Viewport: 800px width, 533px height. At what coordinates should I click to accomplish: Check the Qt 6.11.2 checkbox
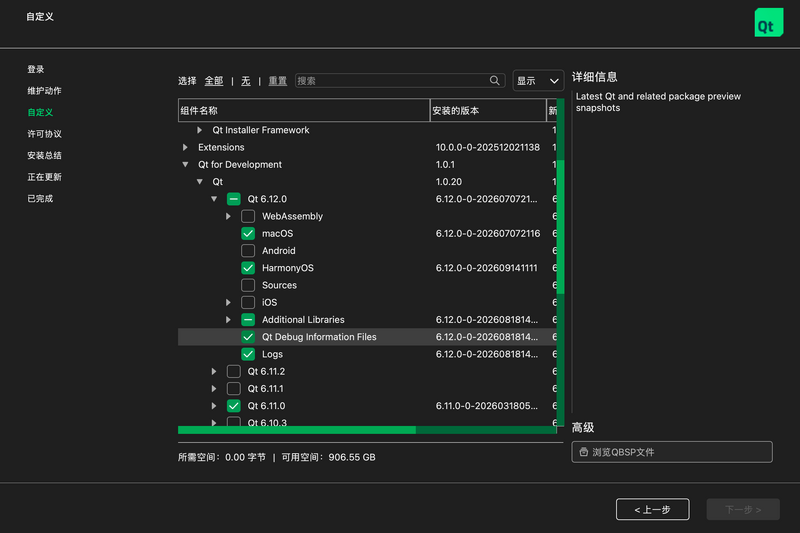(234, 371)
